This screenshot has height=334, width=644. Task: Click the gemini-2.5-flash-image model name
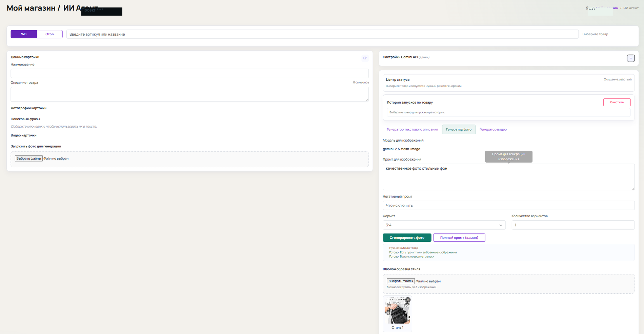click(401, 149)
